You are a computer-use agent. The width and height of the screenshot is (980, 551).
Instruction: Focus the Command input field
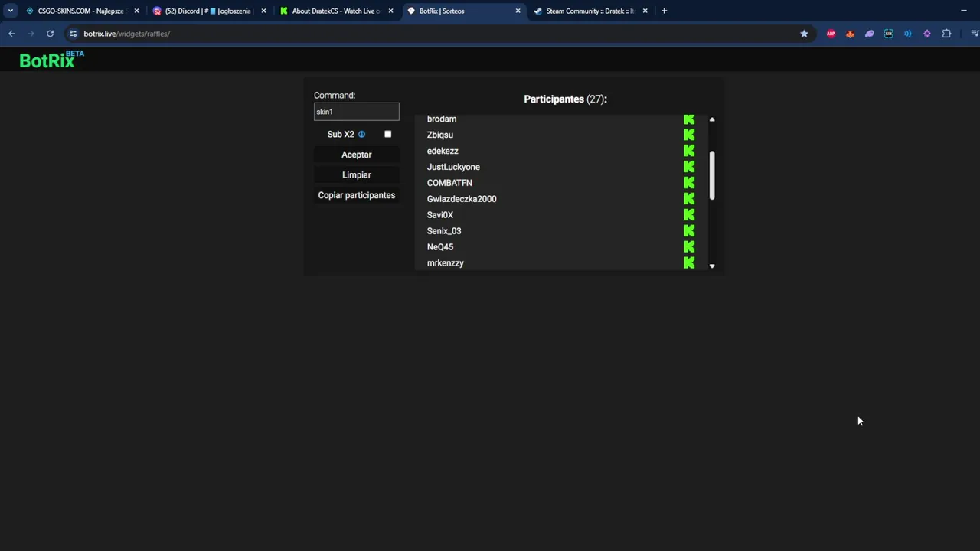point(357,112)
